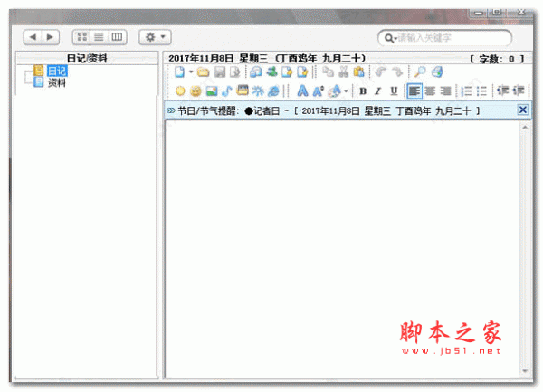Decrease the paragraph indent
543x392 pixels.
502,91
